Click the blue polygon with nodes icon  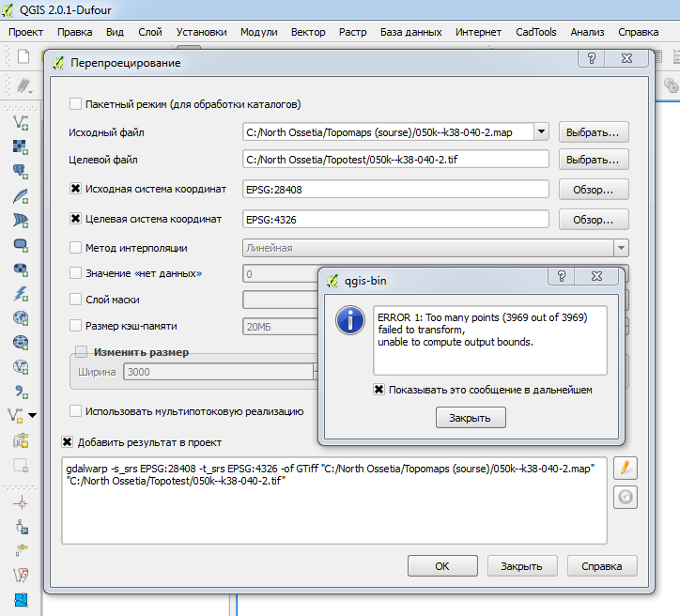point(21,600)
